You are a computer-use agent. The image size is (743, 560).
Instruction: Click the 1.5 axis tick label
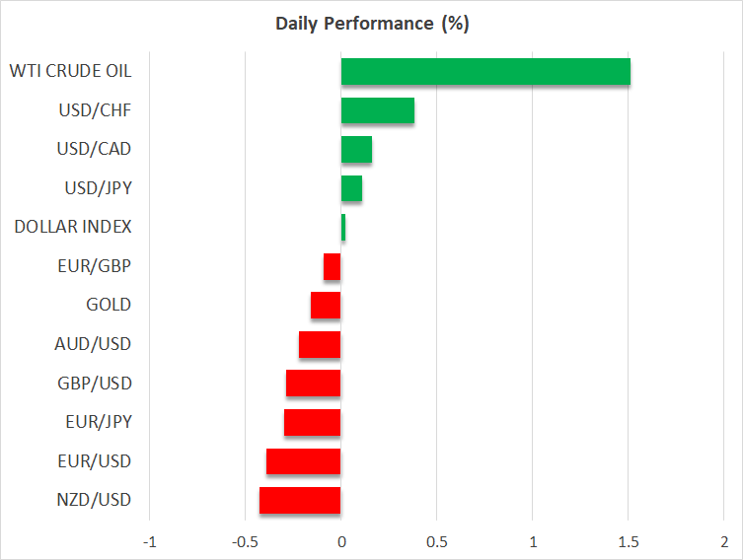pos(629,541)
